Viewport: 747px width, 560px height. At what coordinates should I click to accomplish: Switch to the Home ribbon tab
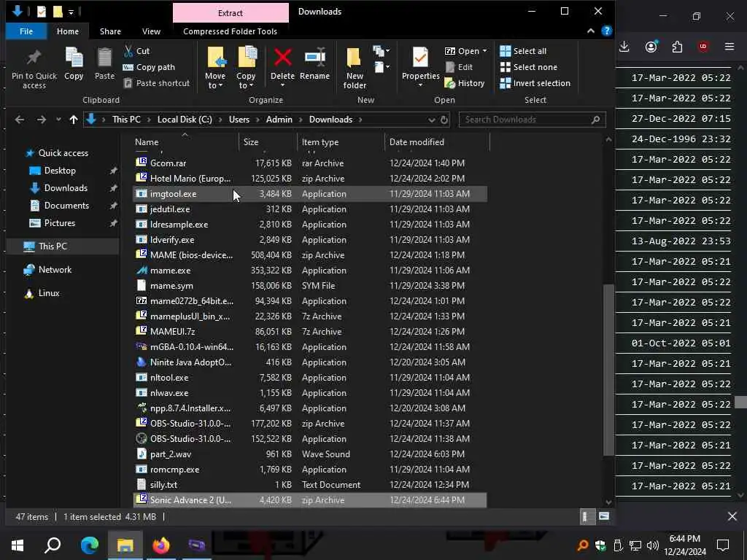[68, 31]
